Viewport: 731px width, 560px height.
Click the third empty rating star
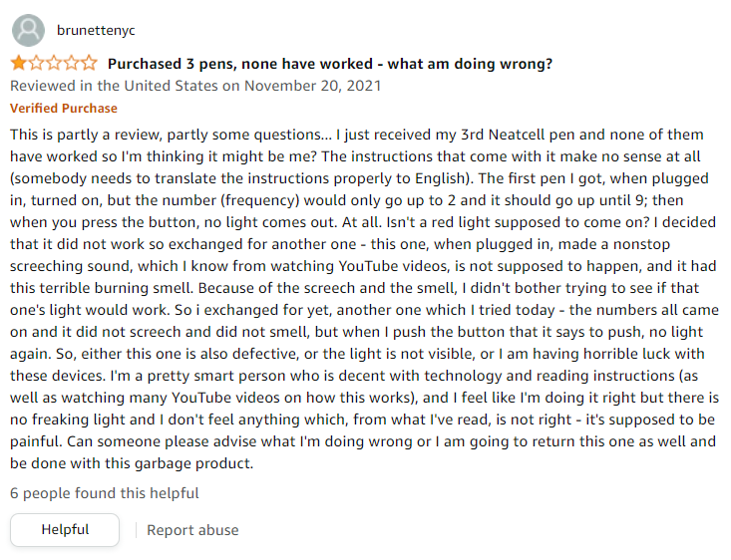(x=54, y=64)
